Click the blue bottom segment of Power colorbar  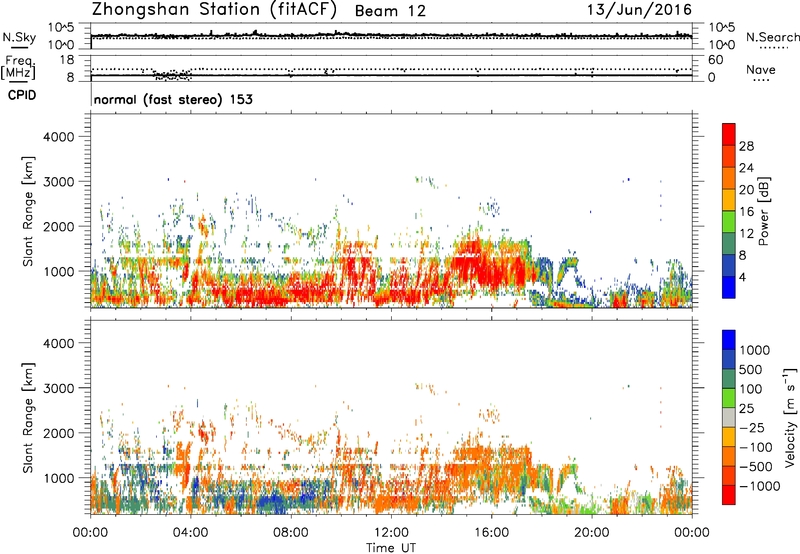click(729, 287)
